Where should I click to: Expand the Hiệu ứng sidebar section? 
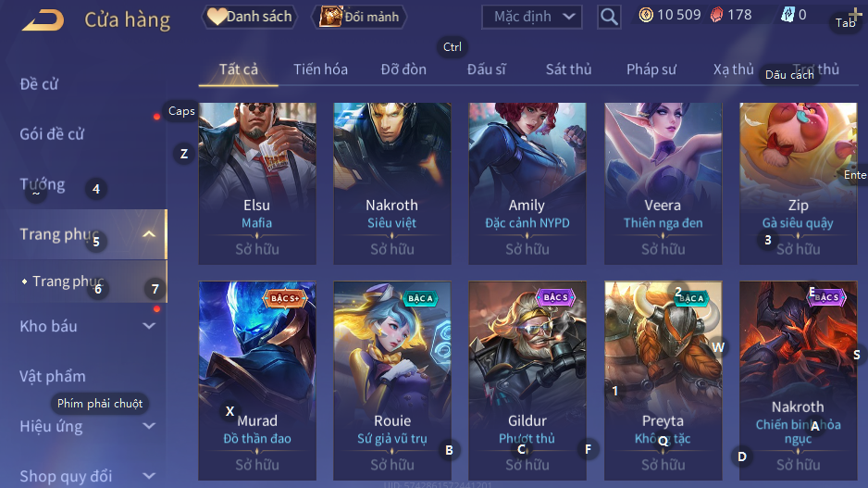(x=149, y=426)
